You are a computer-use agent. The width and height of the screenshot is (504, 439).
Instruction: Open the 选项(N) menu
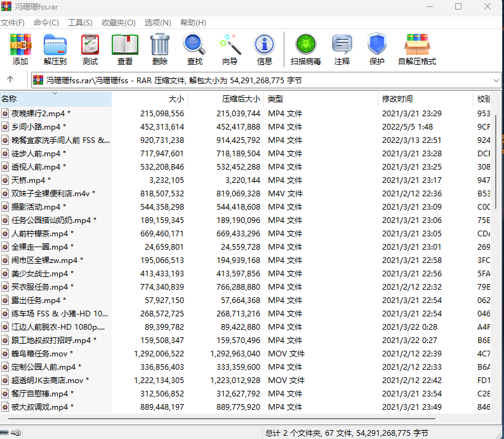click(158, 23)
